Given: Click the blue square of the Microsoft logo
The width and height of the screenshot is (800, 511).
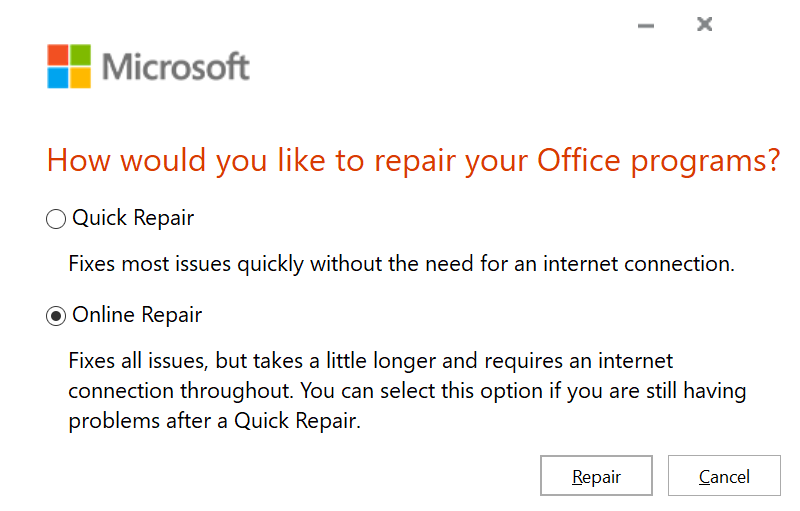Looking at the screenshot, I should 58,78.
